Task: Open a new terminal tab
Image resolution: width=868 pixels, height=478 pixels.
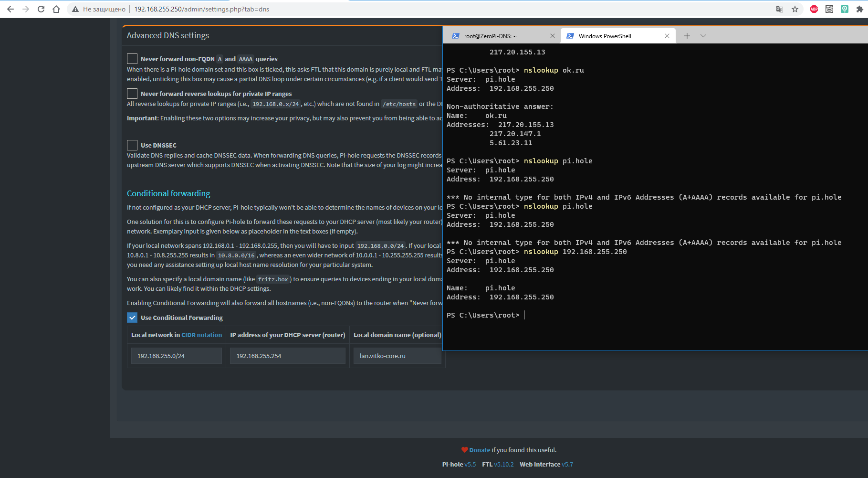Action: coord(687,36)
